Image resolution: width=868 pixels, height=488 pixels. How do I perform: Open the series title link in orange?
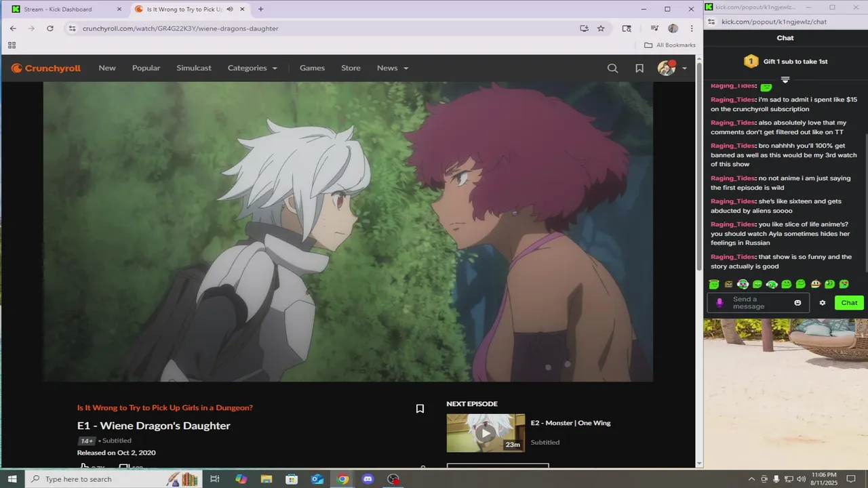165,408
